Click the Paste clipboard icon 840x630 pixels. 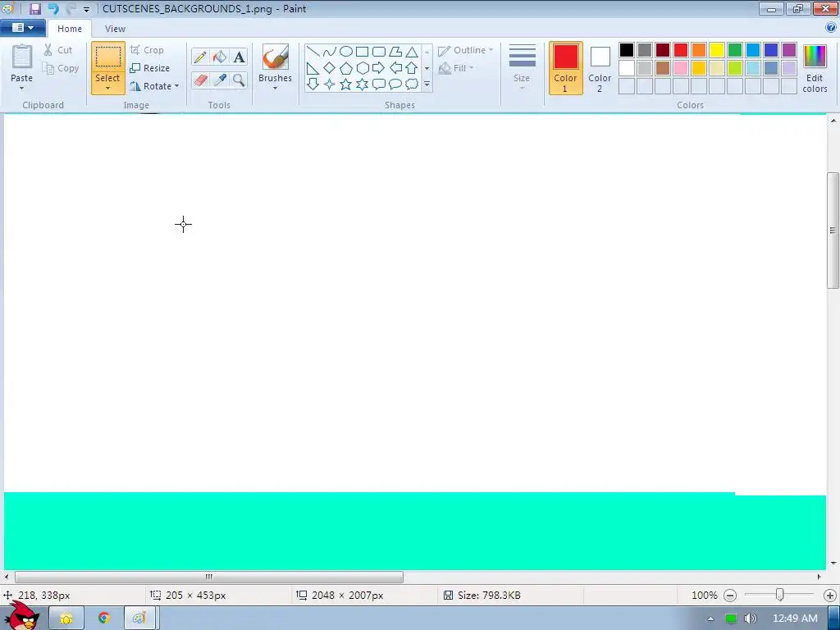pyautogui.click(x=22, y=57)
